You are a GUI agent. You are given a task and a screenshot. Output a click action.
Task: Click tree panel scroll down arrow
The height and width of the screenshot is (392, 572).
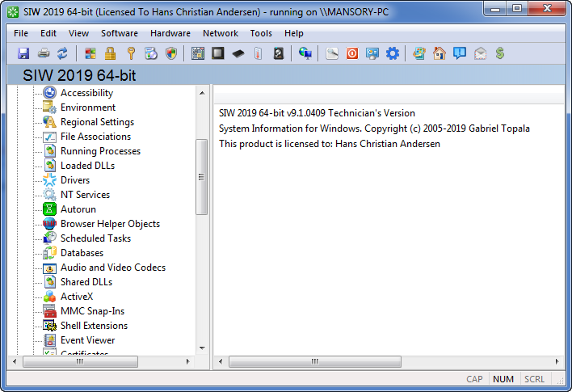(202, 348)
